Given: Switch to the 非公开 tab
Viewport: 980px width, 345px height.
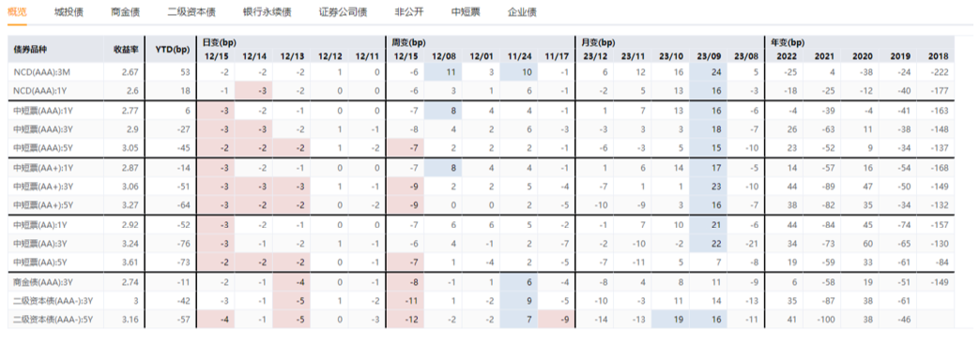Looking at the screenshot, I should pos(409,12).
